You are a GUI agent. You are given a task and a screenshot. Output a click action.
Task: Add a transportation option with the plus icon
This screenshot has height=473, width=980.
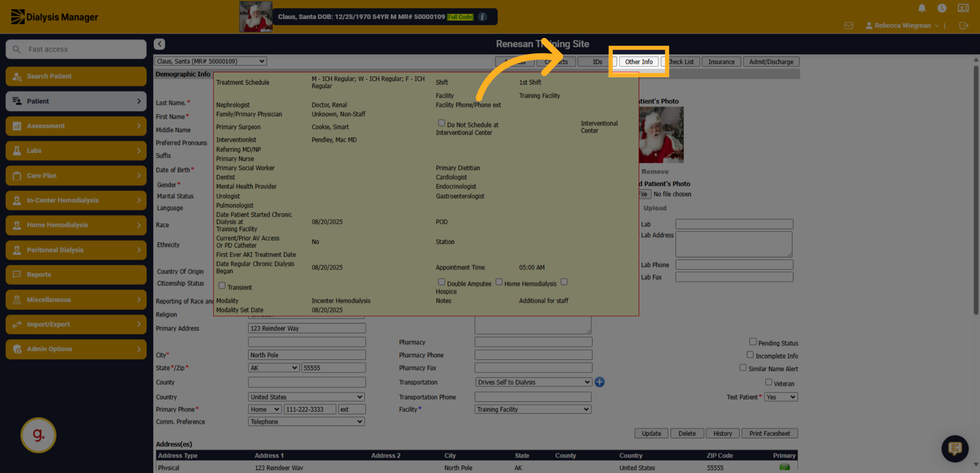tap(599, 382)
